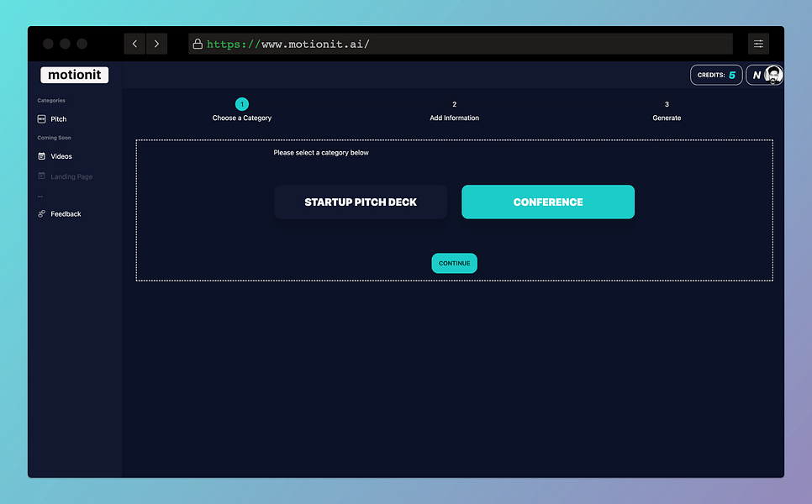Screen dimensions: 812x504
Task: Focus the address bar URL field
Action: (461, 44)
